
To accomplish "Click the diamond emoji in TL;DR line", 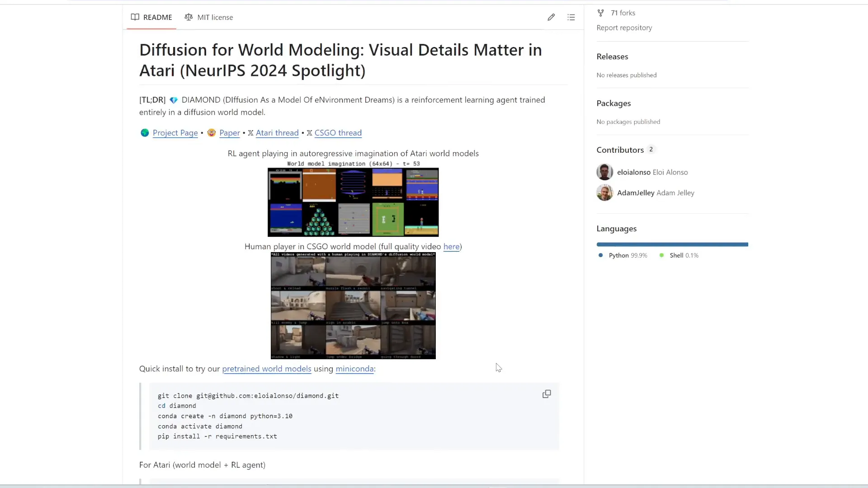I will [174, 100].
